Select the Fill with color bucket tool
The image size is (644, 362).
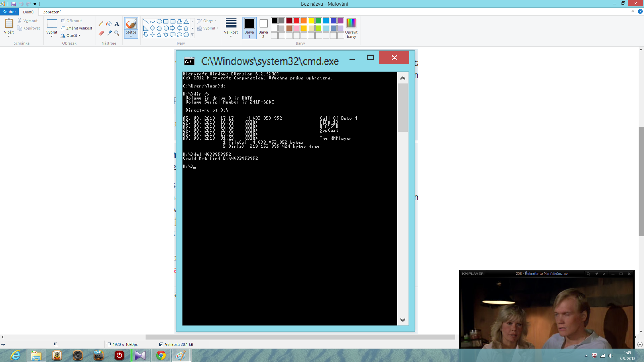point(109,24)
